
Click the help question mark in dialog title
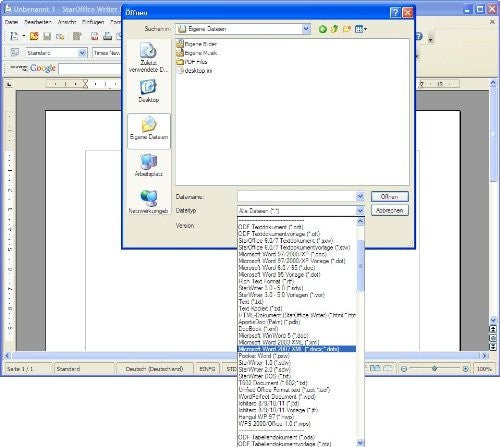pos(395,13)
